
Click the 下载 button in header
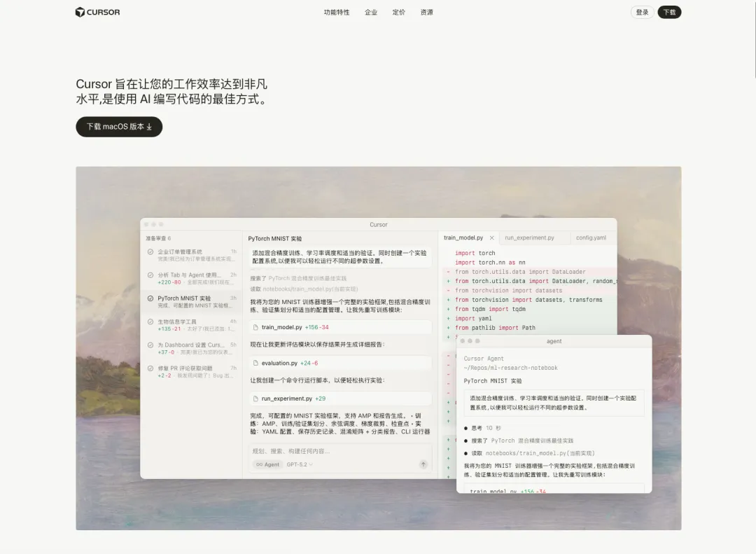coord(669,12)
